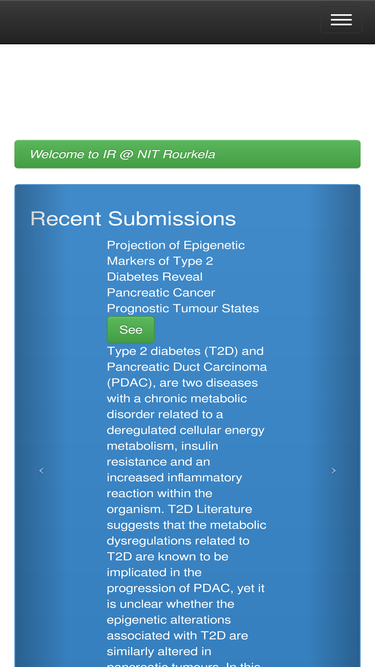
Task: Click the increased inflammatory abstract line
Action: (174, 478)
